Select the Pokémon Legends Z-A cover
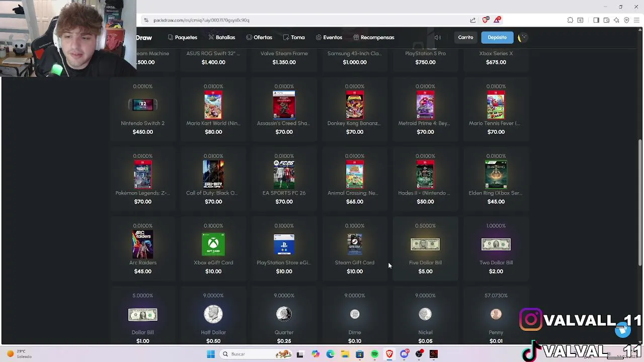This screenshot has width=644, height=362. [143, 174]
